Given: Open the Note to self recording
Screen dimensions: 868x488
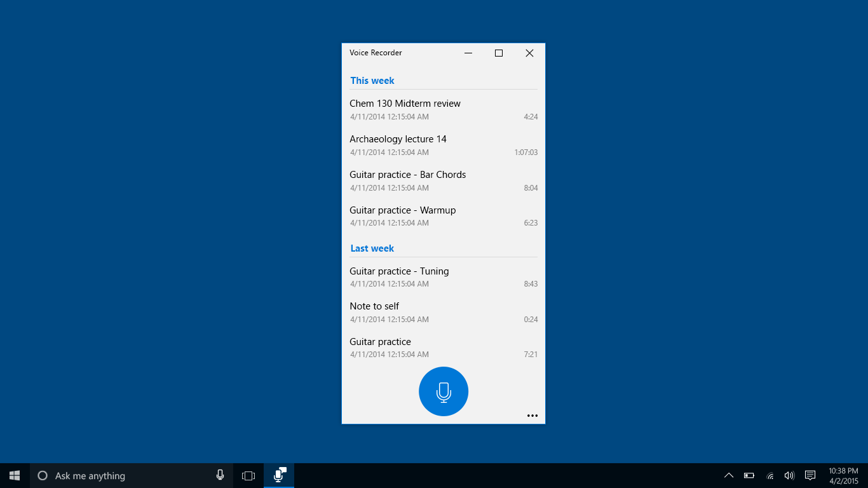Looking at the screenshot, I should (x=443, y=312).
